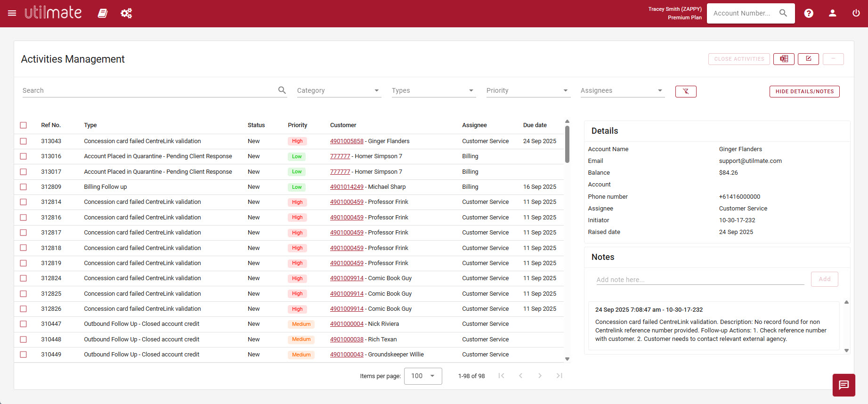The width and height of the screenshot is (868, 404).
Task: Open account link 4901014249
Action: point(347,187)
